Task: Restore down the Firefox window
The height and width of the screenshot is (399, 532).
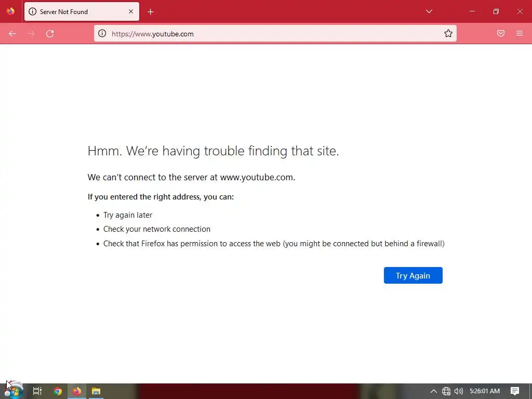Action: [496, 11]
